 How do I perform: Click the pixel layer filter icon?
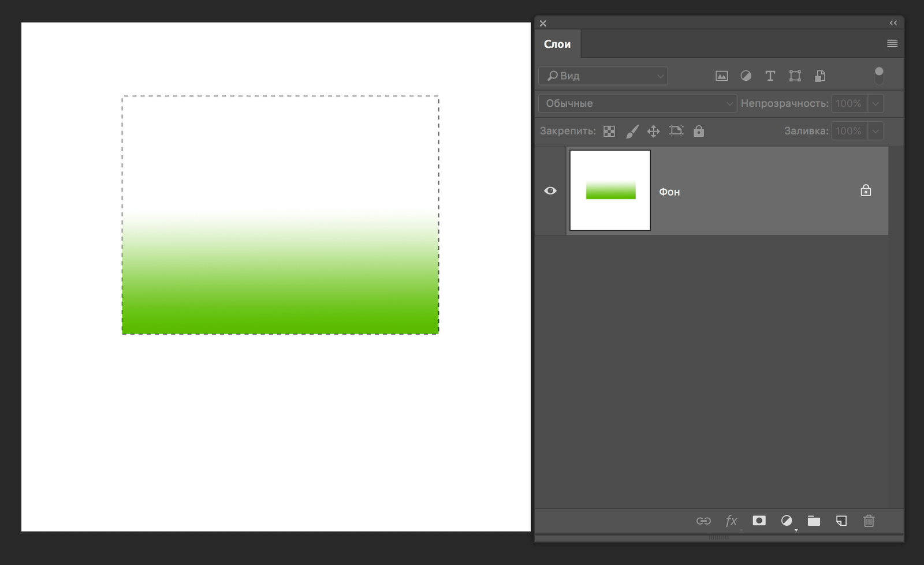point(721,76)
